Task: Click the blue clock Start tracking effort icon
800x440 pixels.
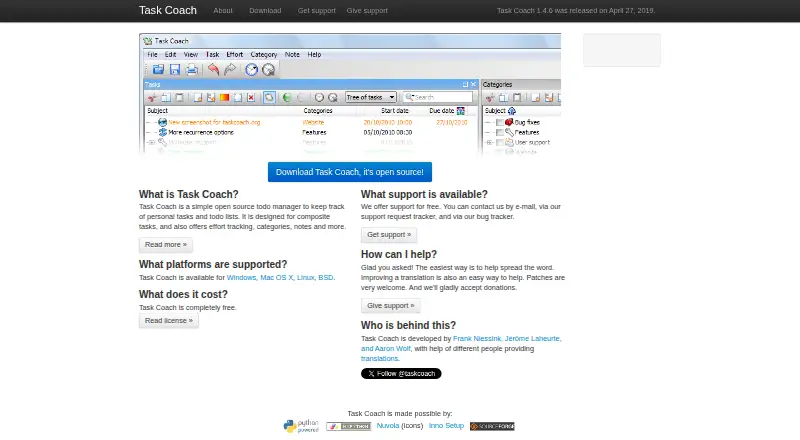Action: [x=252, y=69]
